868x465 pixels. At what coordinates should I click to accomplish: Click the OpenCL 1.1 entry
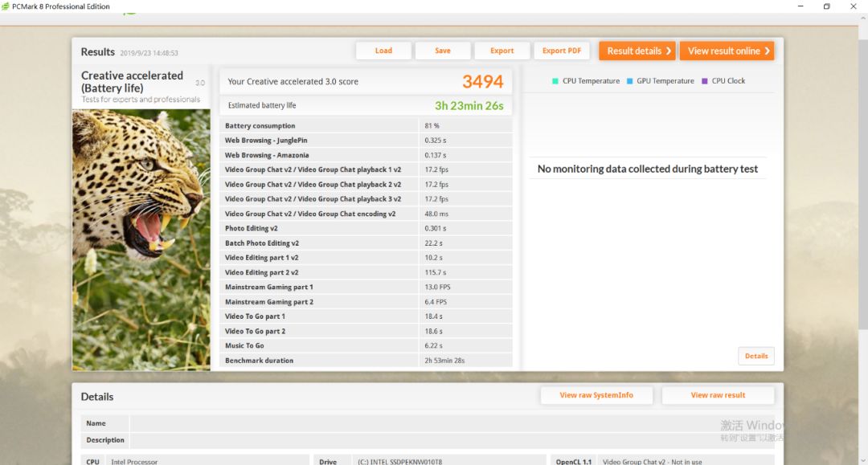tap(662, 461)
